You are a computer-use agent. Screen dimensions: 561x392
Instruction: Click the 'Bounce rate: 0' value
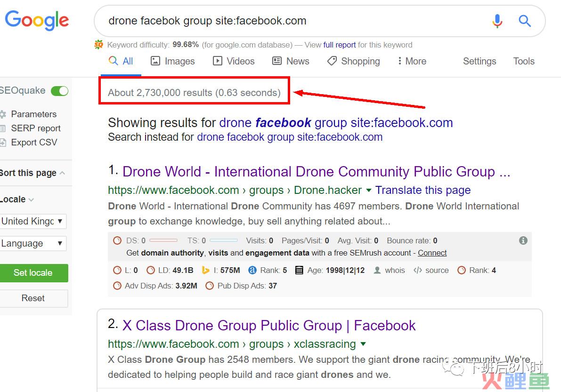coord(435,240)
